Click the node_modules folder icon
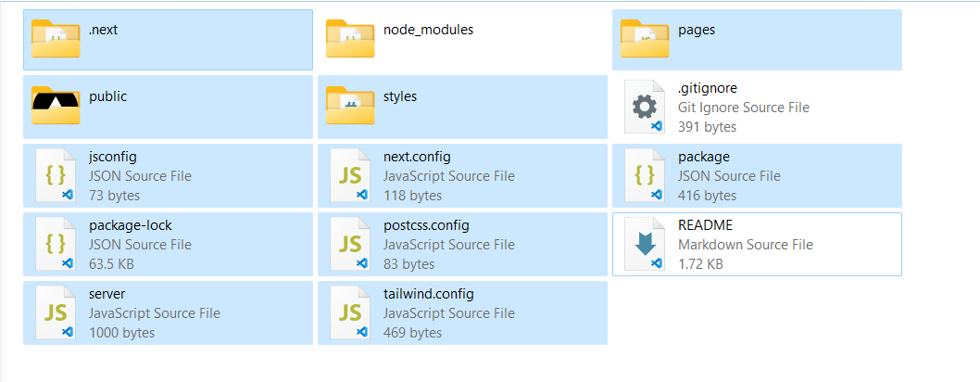The height and width of the screenshot is (382, 980). pyautogui.click(x=351, y=38)
